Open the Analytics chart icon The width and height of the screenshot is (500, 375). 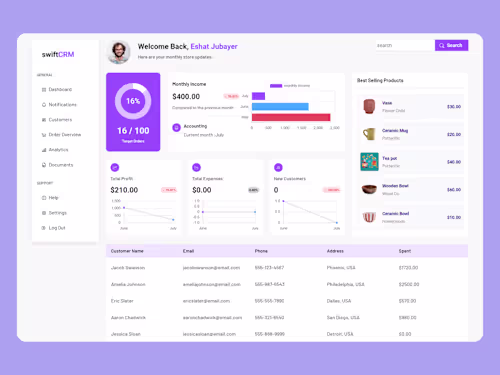44,150
